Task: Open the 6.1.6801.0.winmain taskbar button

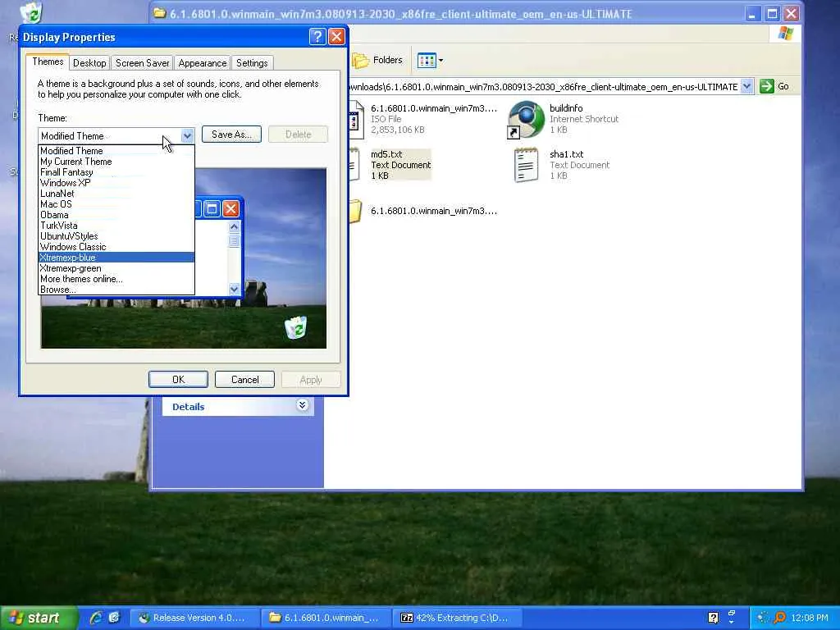Action: point(326,618)
